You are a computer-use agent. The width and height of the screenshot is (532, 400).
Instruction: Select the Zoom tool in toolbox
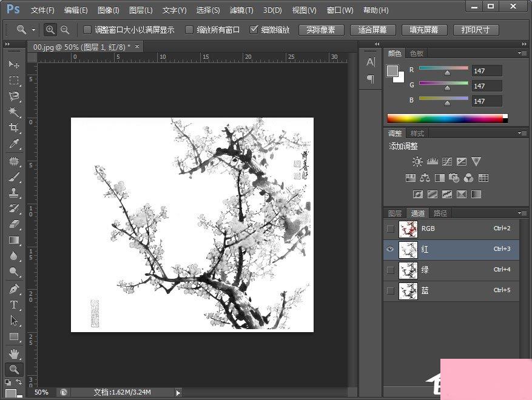[14, 370]
